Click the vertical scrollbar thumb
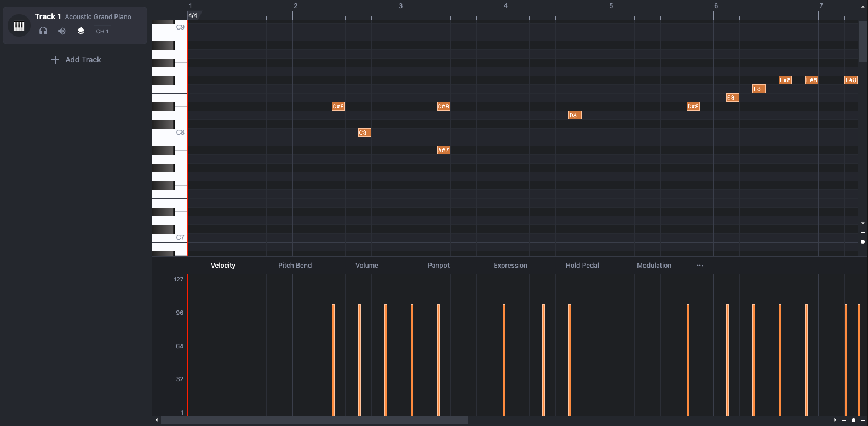 pyautogui.click(x=863, y=41)
